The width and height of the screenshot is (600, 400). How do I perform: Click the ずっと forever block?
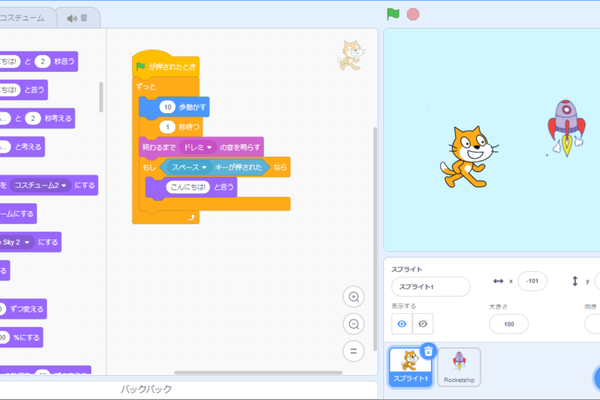(145, 87)
